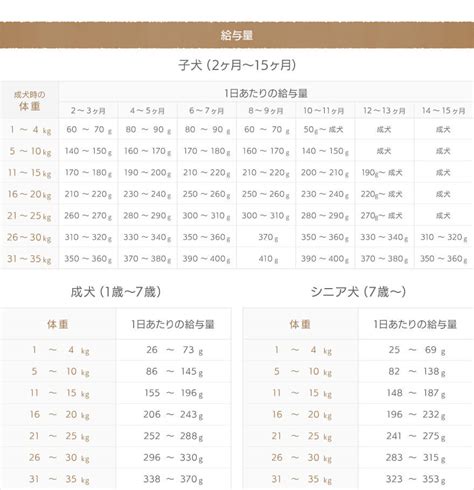474x490 pixels.
Task: Click the 370g cell in the 26〜30kg row
Action: pos(268,237)
